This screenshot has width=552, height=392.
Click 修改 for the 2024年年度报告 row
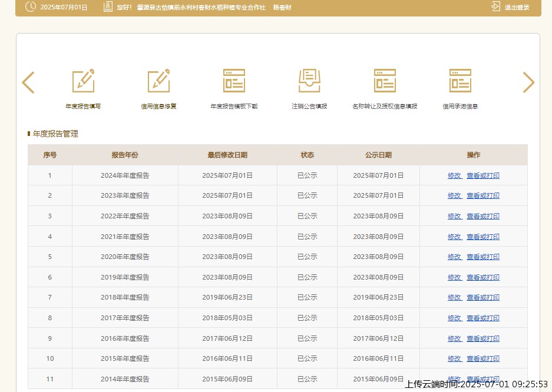(x=454, y=175)
